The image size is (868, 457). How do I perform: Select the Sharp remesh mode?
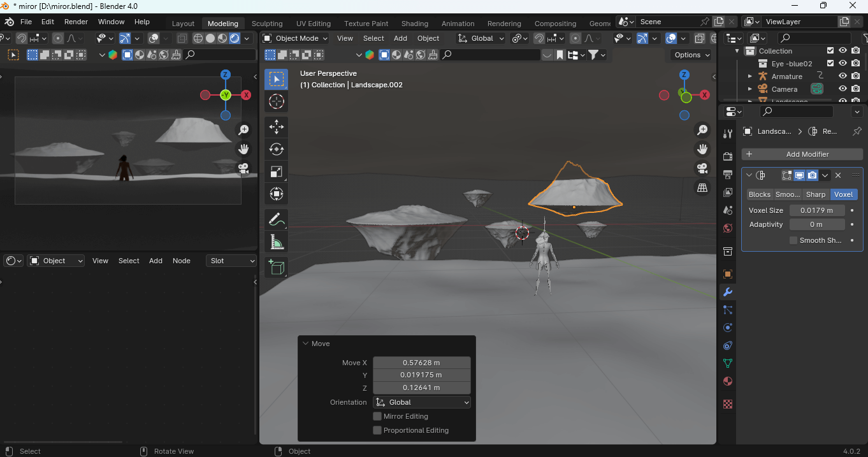point(816,194)
